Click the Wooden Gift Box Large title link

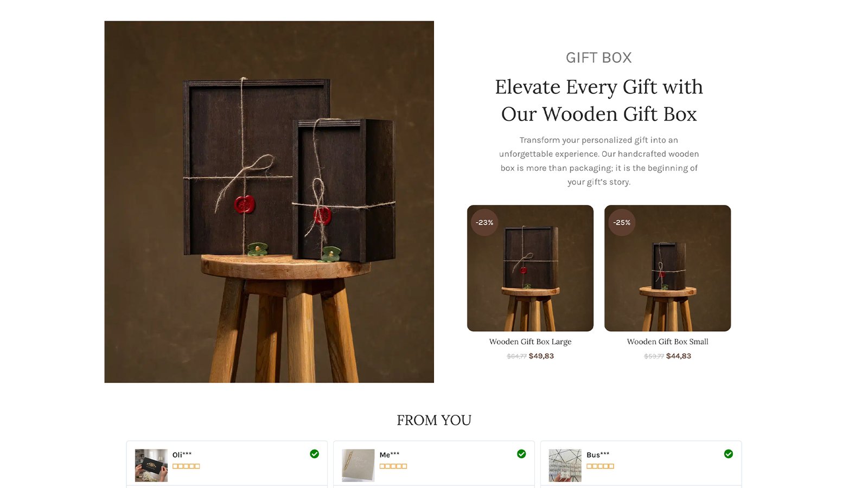point(530,342)
